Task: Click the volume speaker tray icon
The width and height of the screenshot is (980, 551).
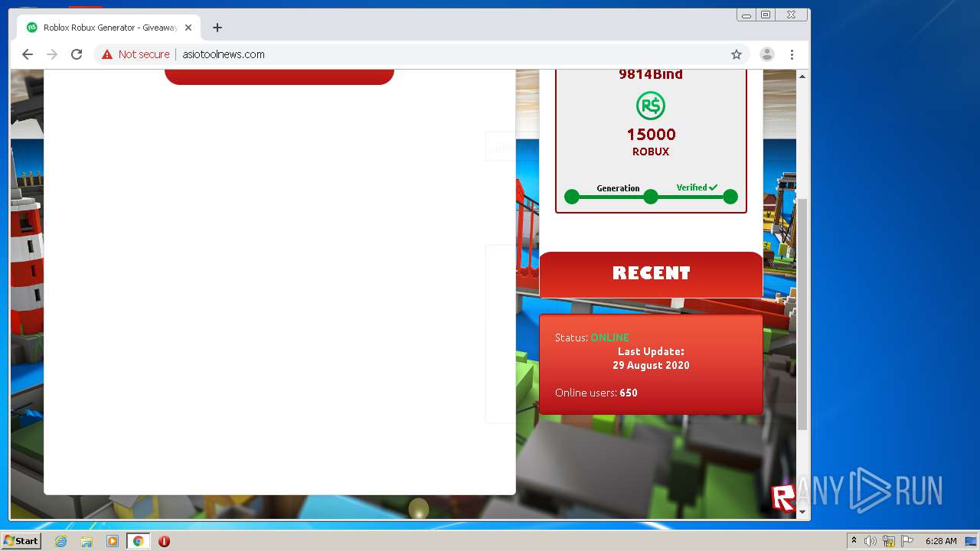Action: pyautogui.click(x=871, y=541)
